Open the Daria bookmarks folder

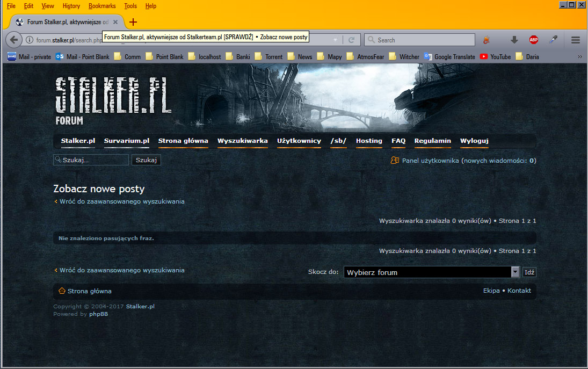527,56
